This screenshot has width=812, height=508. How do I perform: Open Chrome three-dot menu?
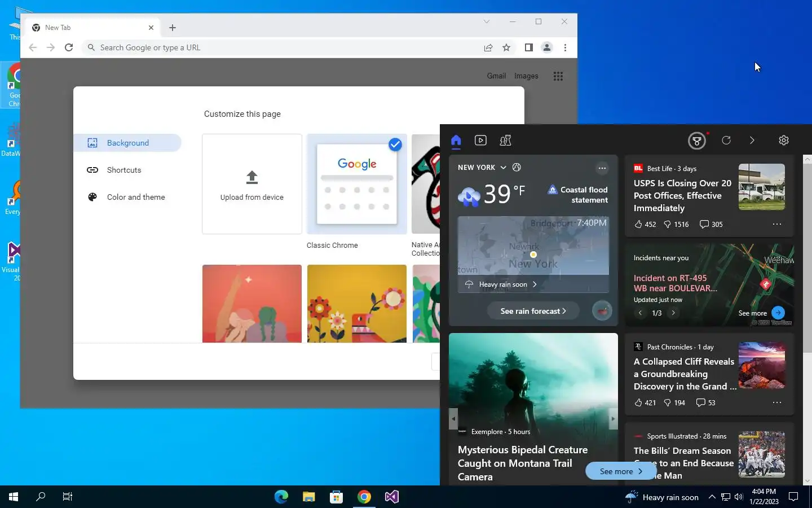565,47
